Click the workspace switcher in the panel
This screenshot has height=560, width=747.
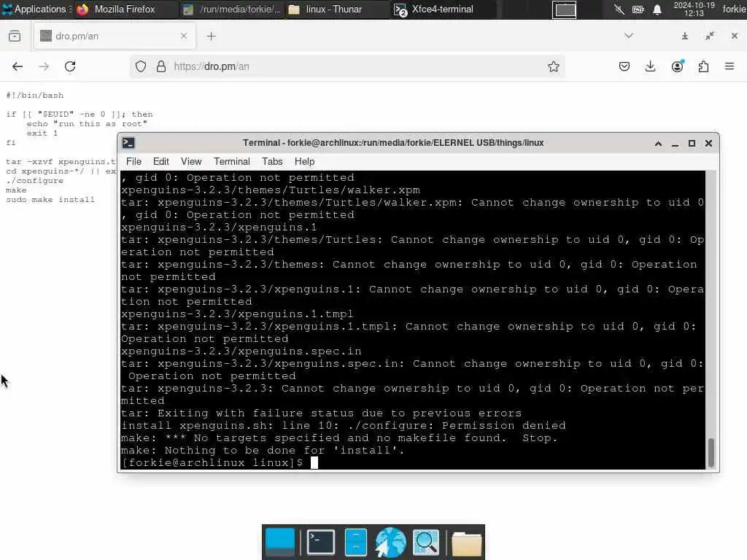tap(564, 9)
